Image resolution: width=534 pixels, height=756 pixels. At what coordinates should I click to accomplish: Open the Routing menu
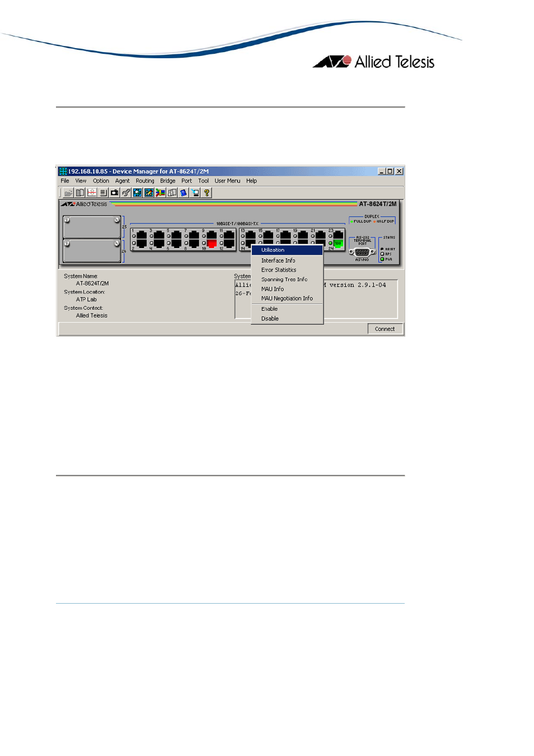[x=145, y=181]
